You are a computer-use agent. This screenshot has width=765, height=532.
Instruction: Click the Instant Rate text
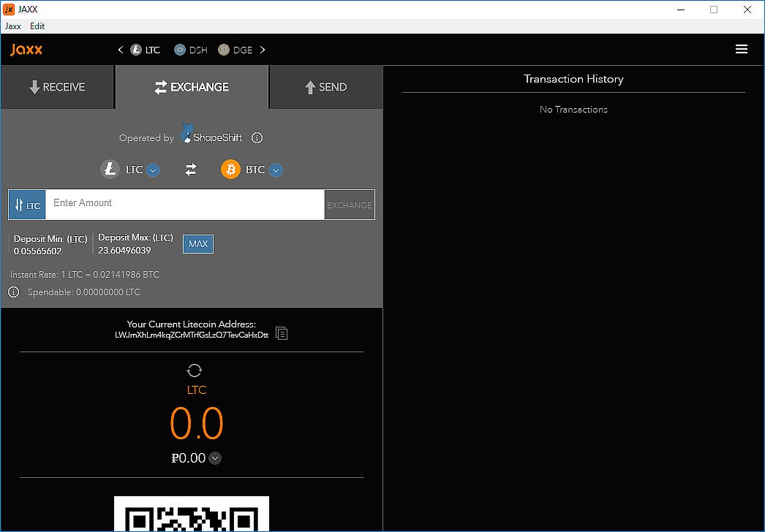tap(85, 275)
